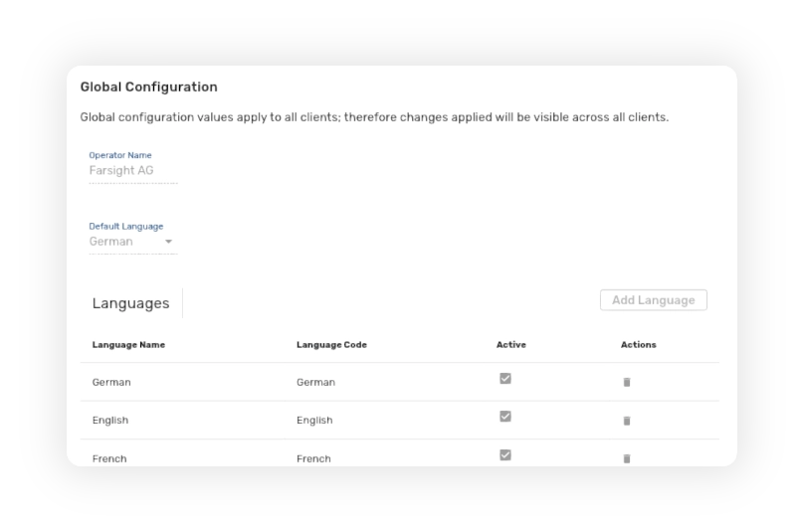Sort by the Language Name column header
The image size is (804, 532).
[x=128, y=345]
